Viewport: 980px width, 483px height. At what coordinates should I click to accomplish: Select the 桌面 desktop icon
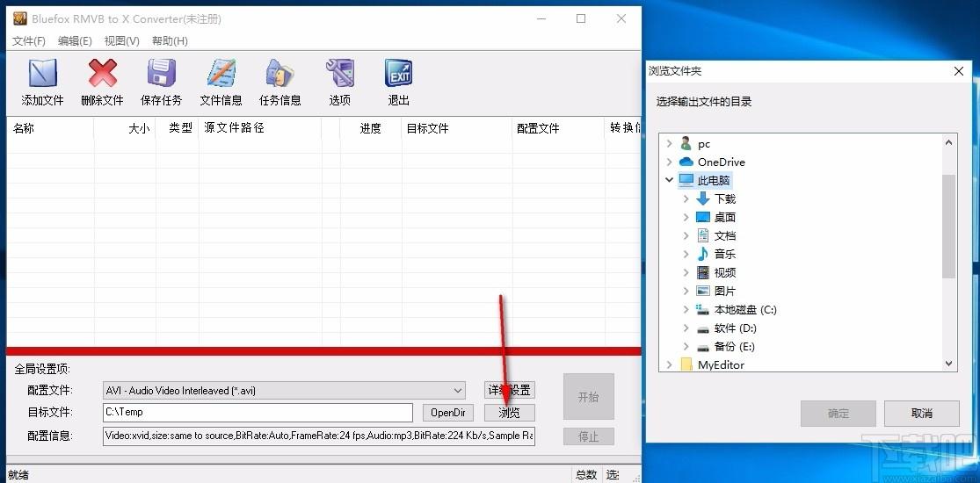click(x=703, y=218)
